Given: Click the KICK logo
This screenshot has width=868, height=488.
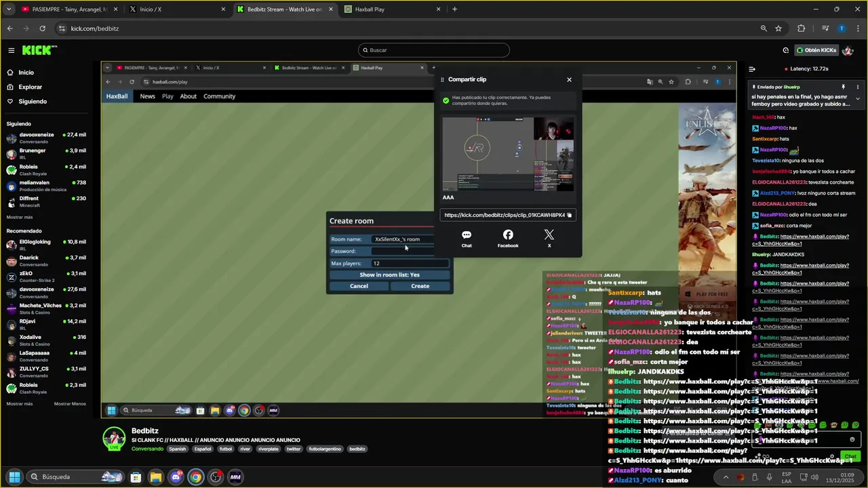Looking at the screenshot, I should coord(39,50).
